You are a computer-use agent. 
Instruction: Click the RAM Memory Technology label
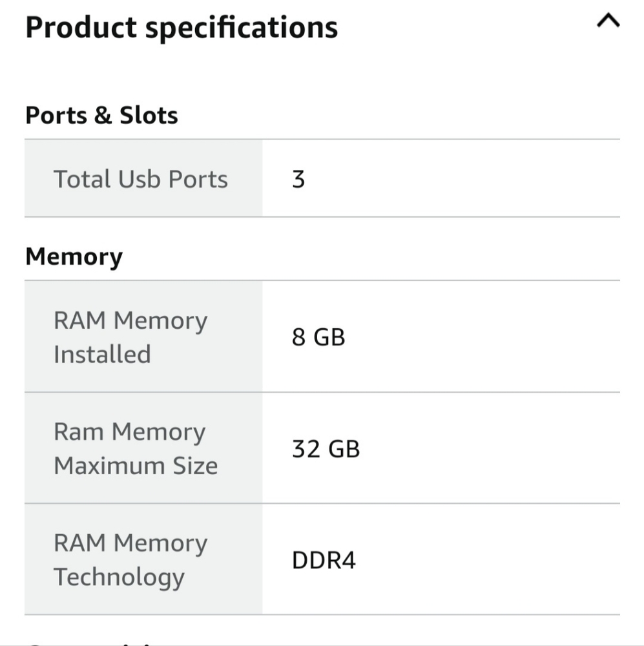[x=130, y=560]
